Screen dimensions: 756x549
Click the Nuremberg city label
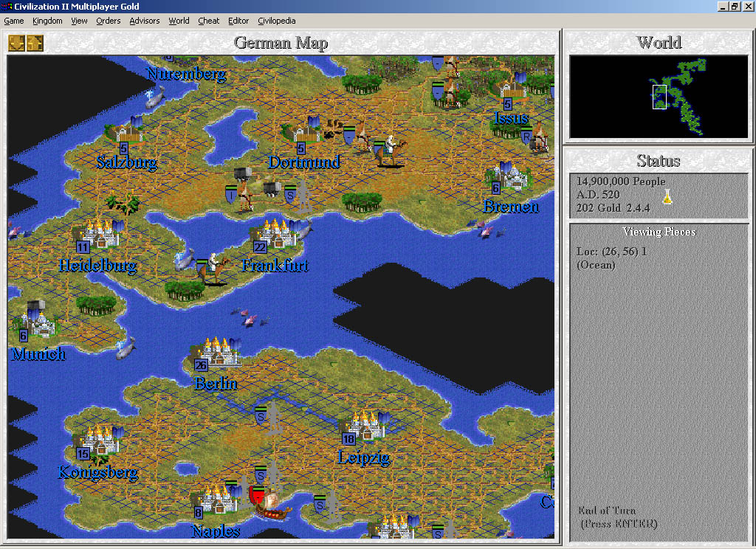coord(186,74)
